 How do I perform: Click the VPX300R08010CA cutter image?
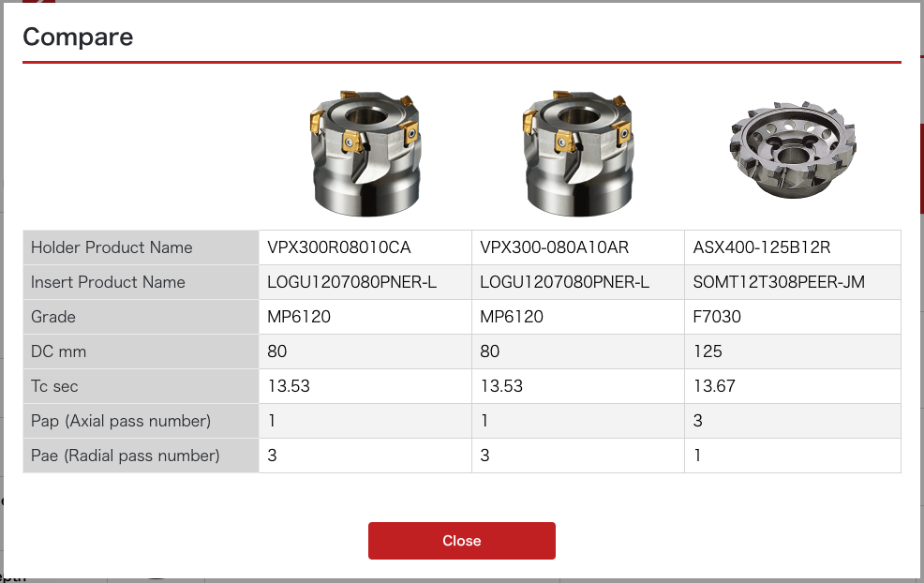pyautogui.click(x=365, y=154)
